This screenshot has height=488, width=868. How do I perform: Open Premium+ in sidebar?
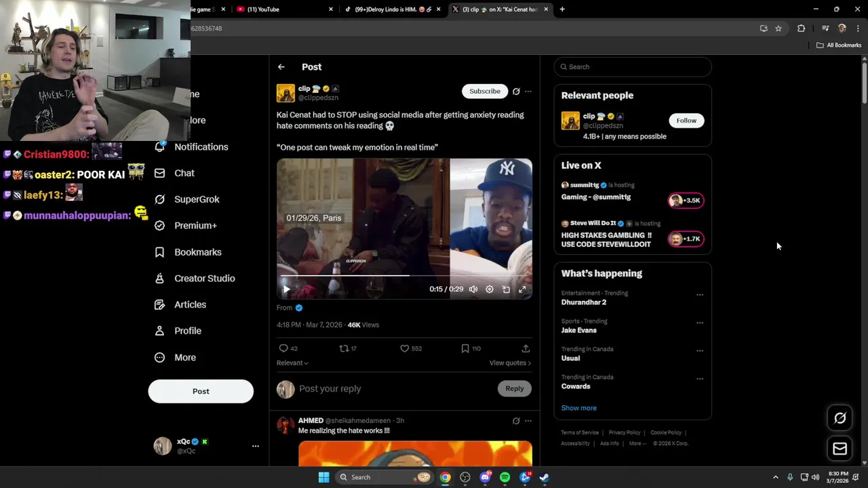[186, 226]
